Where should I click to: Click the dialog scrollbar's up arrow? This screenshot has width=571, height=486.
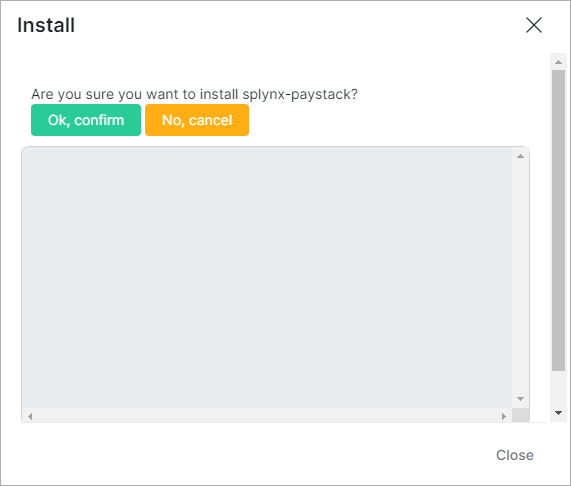558,62
